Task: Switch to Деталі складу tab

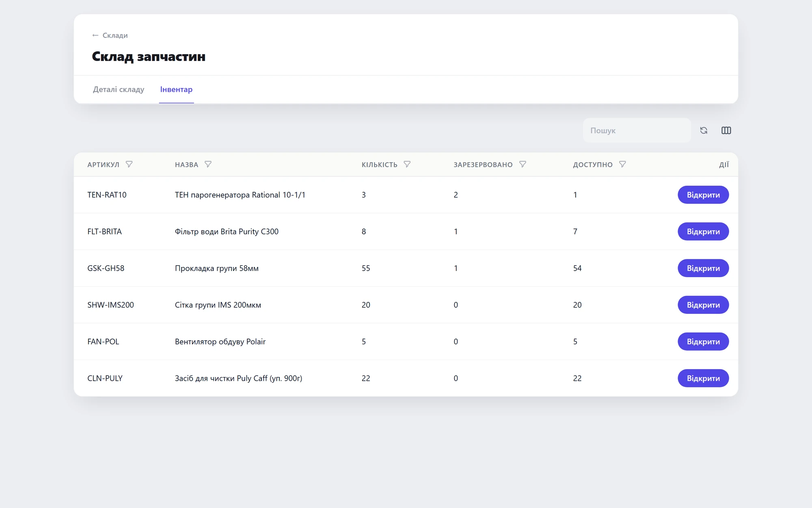Action: pos(119,89)
